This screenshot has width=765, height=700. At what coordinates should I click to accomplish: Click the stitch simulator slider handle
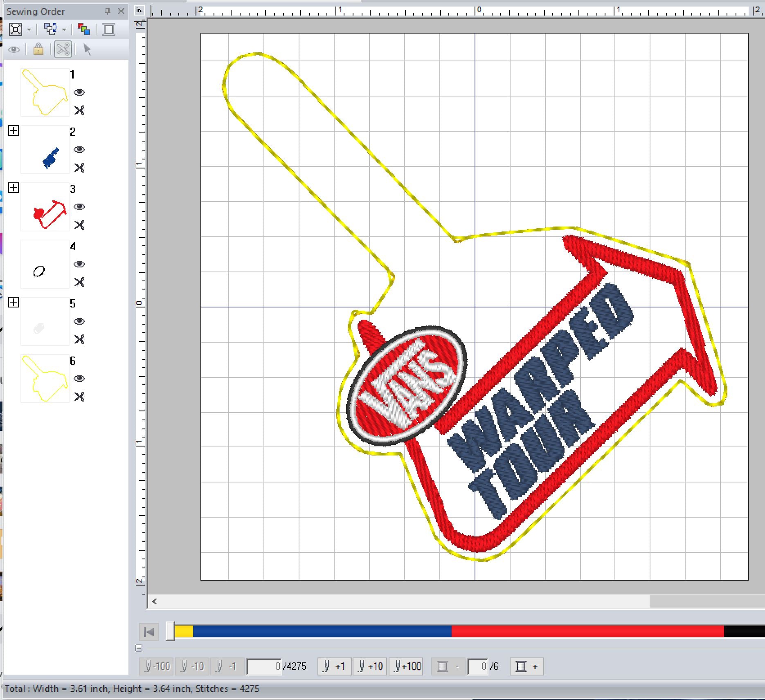171,632
